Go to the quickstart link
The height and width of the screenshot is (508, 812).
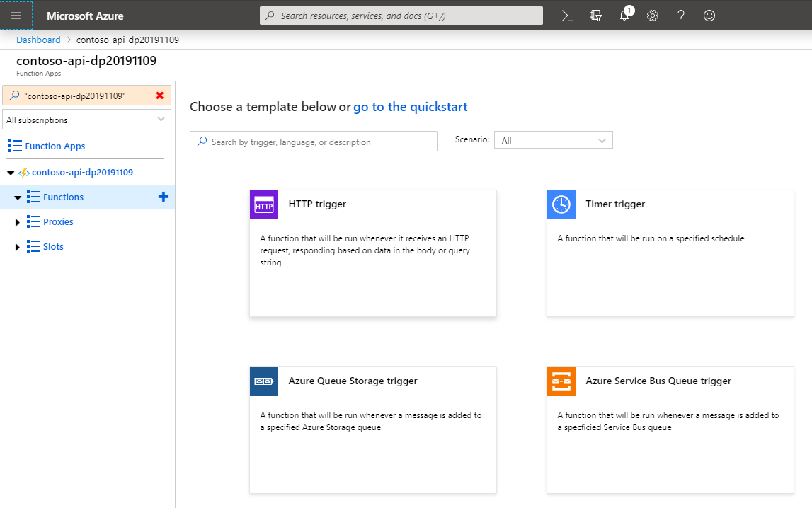point(409,107)
